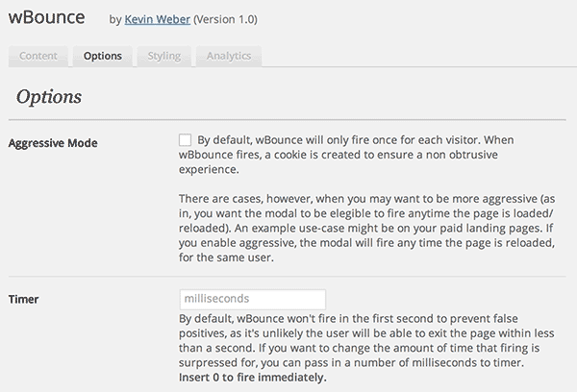Screen dimensions: 577x392
Task: Open the Kevin Weber author link
Action: (x=157, y=19)
